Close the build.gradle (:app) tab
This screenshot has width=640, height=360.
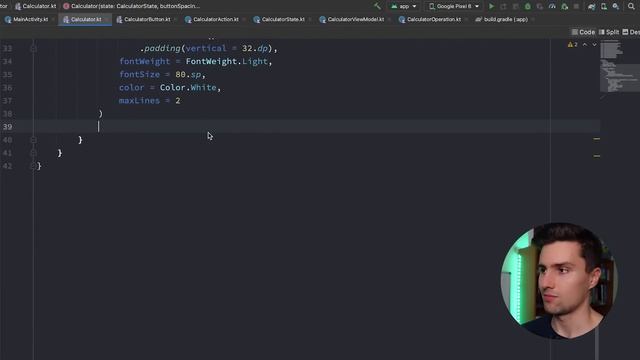[533, 19]
